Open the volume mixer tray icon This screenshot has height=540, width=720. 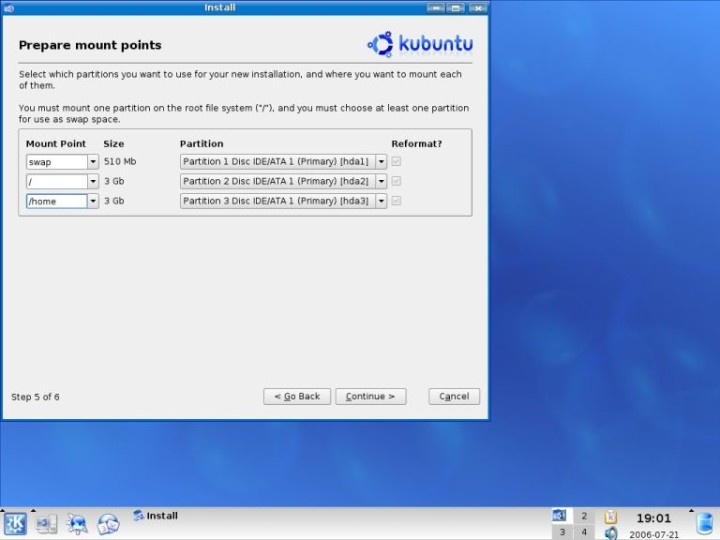pos(611,533)
